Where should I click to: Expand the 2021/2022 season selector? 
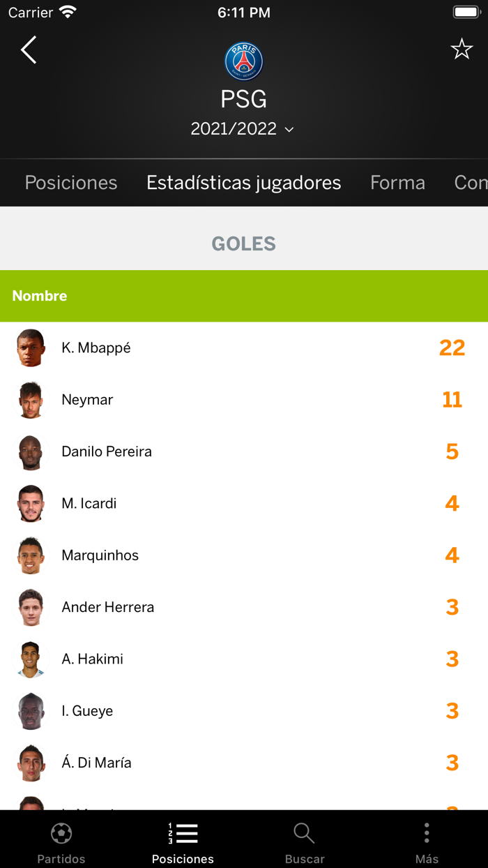pos(243,129)
